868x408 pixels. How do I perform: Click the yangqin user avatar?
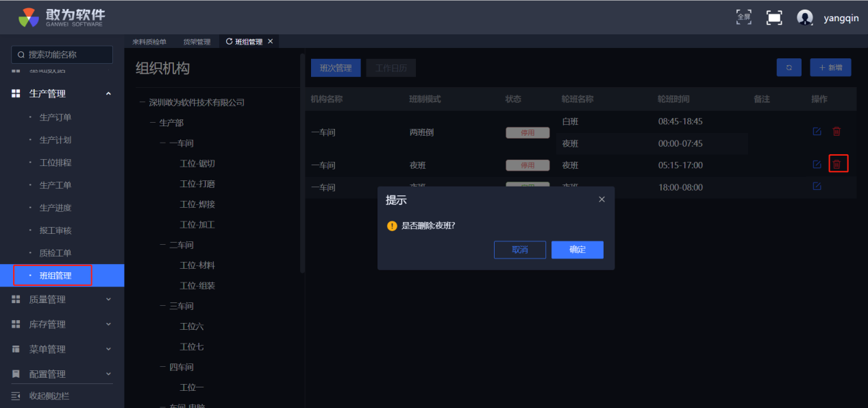[805, 18]
